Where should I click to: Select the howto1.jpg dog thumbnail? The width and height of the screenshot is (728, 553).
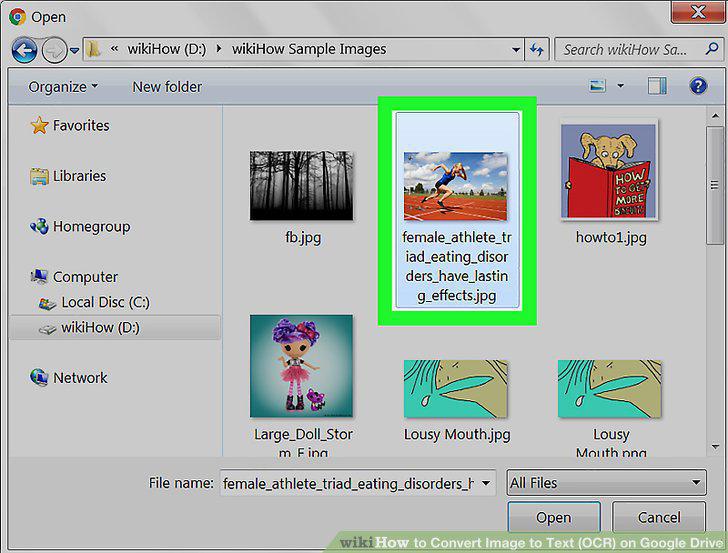tap(608, 171)
